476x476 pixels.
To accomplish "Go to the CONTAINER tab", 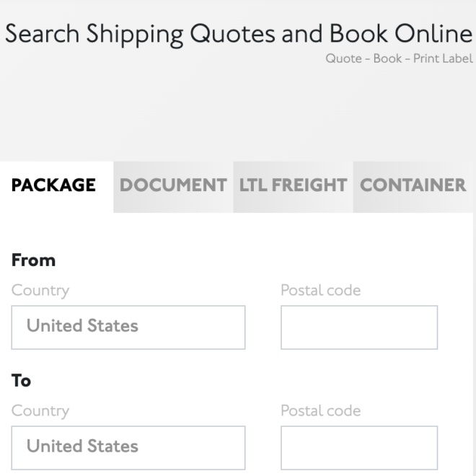I will point(413,185).
